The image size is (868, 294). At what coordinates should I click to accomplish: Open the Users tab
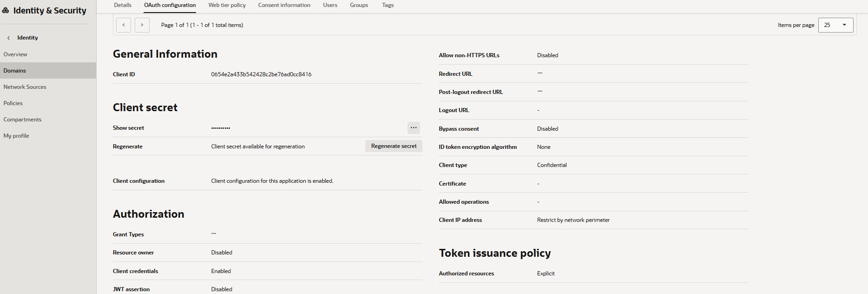point(330,5)
